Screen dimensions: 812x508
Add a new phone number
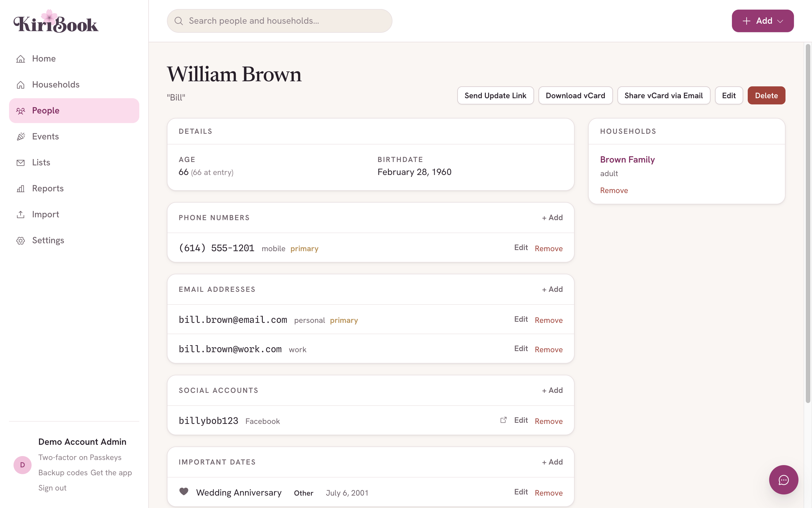tap(552, 218)
